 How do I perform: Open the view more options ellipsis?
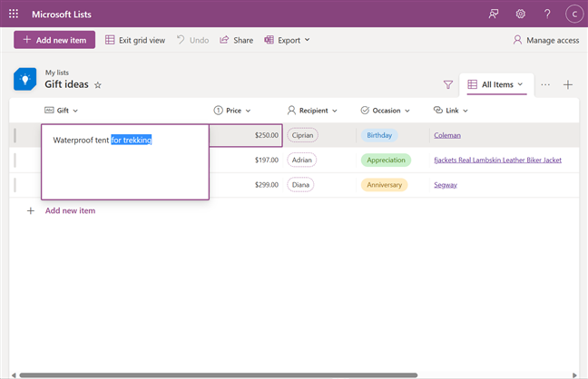(x=545, y=84)
